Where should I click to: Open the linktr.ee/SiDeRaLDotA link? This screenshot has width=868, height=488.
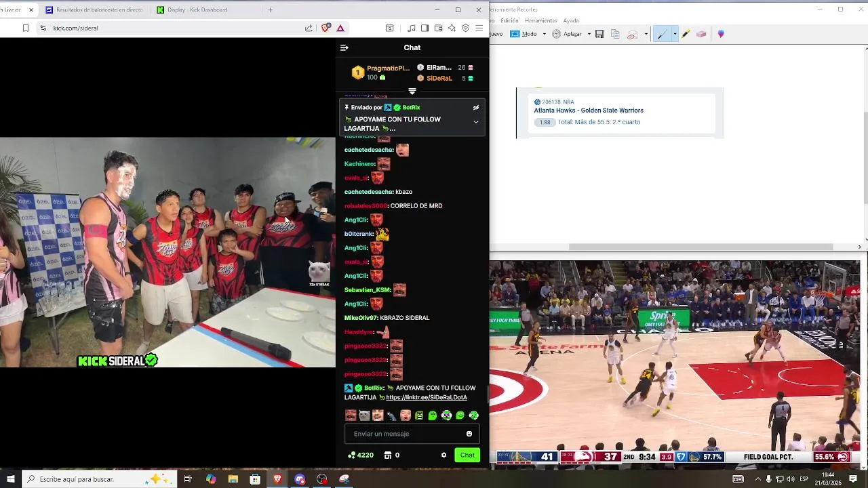(427, 397)
